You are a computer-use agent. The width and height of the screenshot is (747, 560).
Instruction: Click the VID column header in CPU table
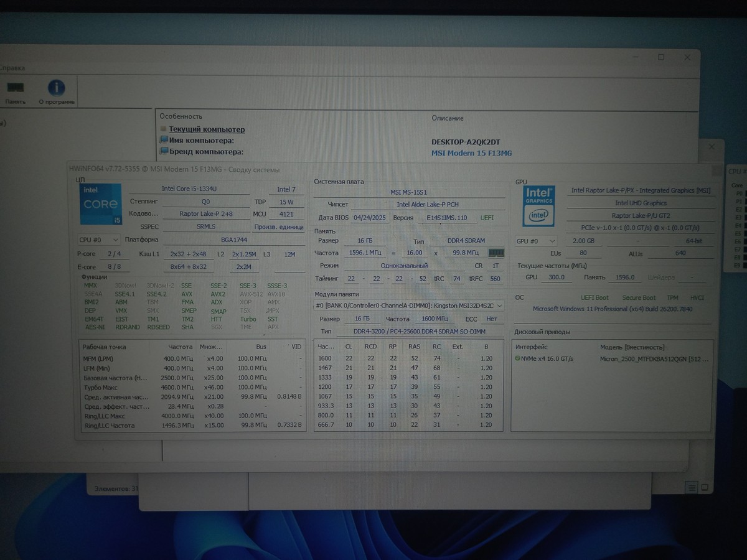point(296,347)
